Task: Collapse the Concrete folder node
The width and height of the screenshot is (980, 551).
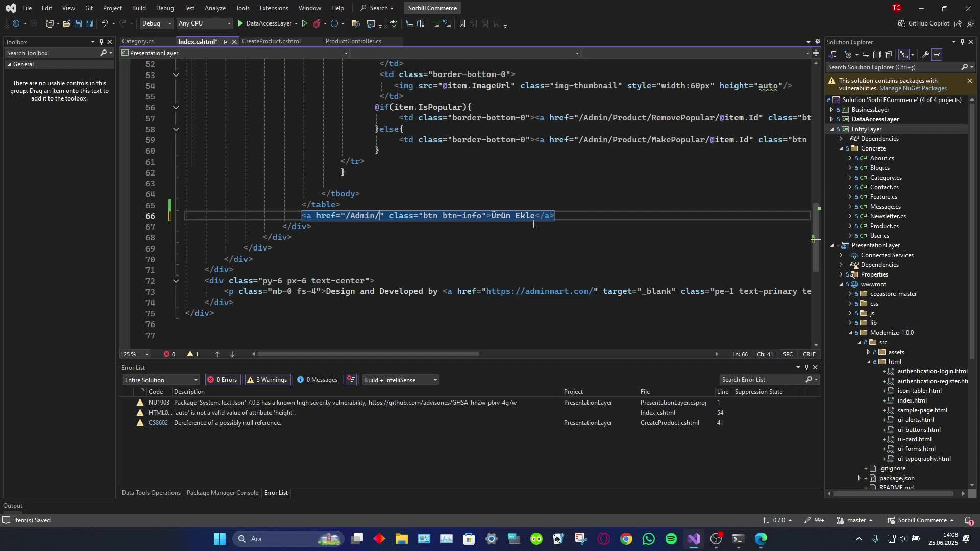Action: pos(841,148)
